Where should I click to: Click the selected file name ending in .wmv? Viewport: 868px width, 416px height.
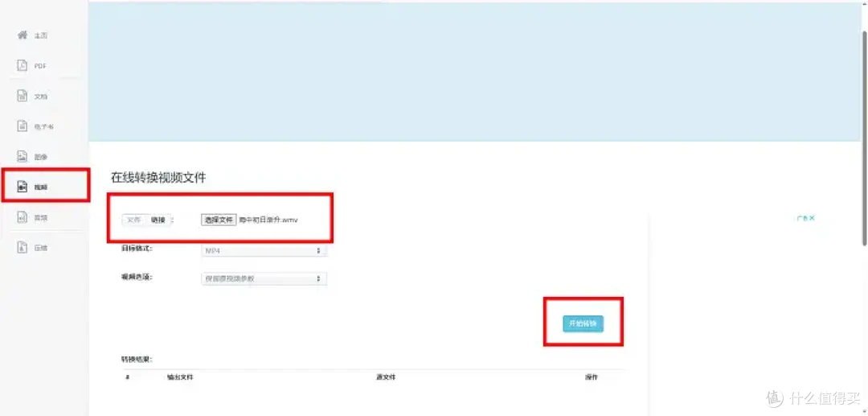268,220
